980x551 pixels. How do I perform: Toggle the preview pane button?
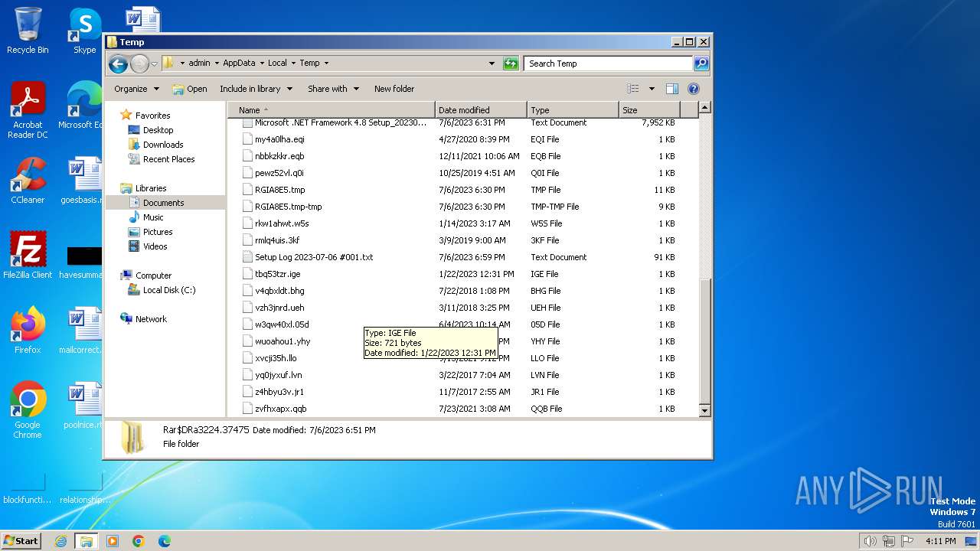[x=671, y=89]
